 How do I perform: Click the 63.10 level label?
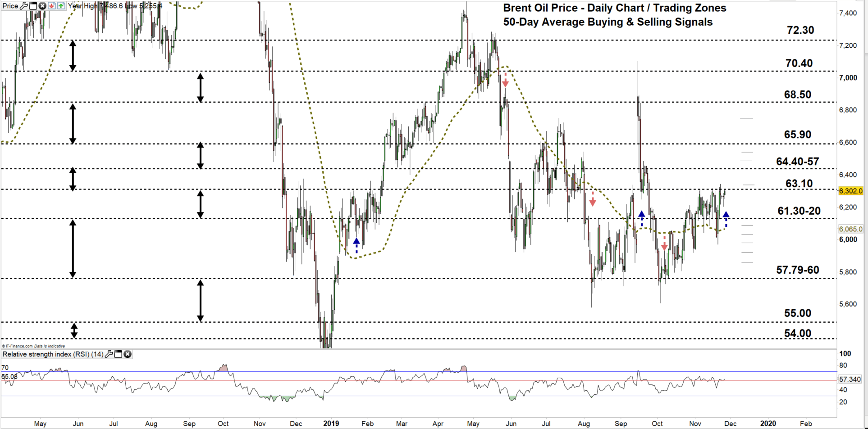[x=799, y=184]
